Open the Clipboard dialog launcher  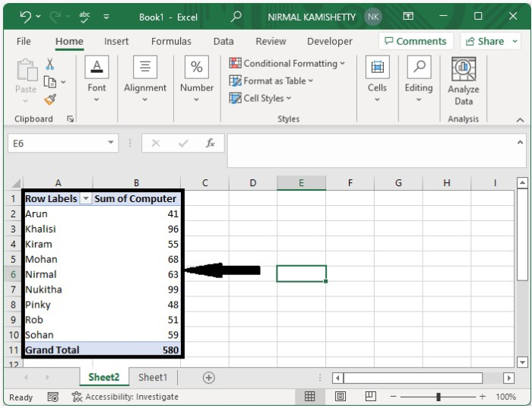tap(70, 119)
